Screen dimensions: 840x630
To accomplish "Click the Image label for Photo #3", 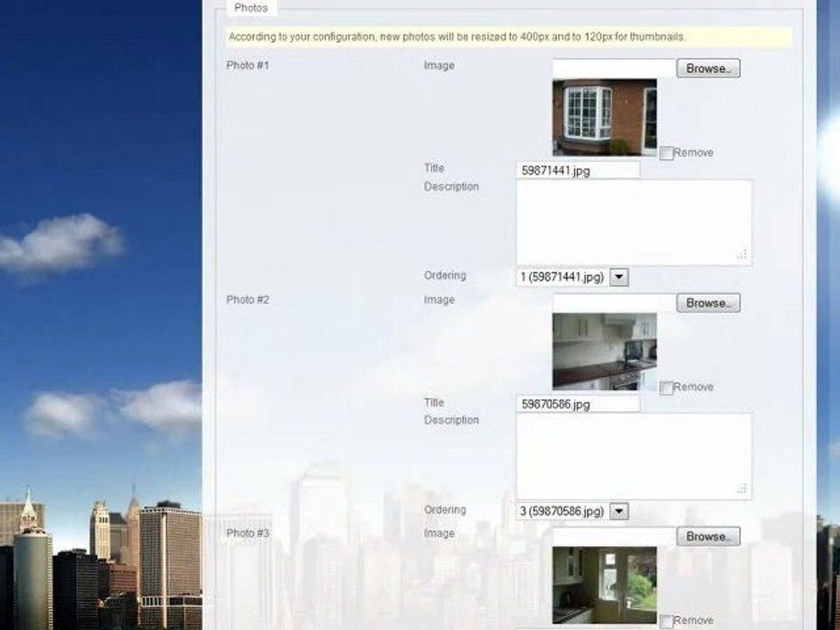I will click(x=439, y=533).
